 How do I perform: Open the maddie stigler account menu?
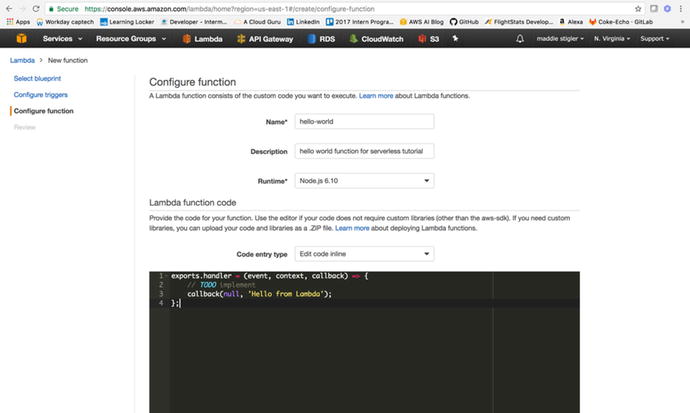point(560,39)
